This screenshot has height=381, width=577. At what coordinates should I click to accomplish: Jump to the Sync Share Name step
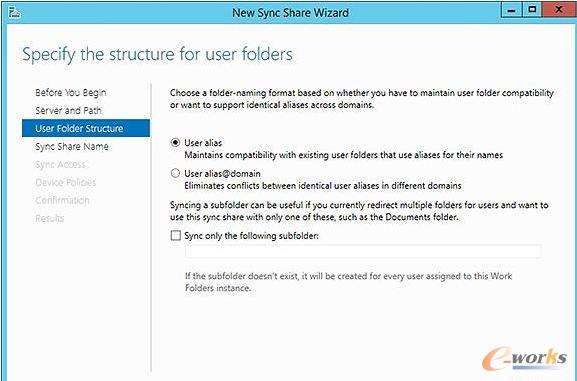point(72,147)
